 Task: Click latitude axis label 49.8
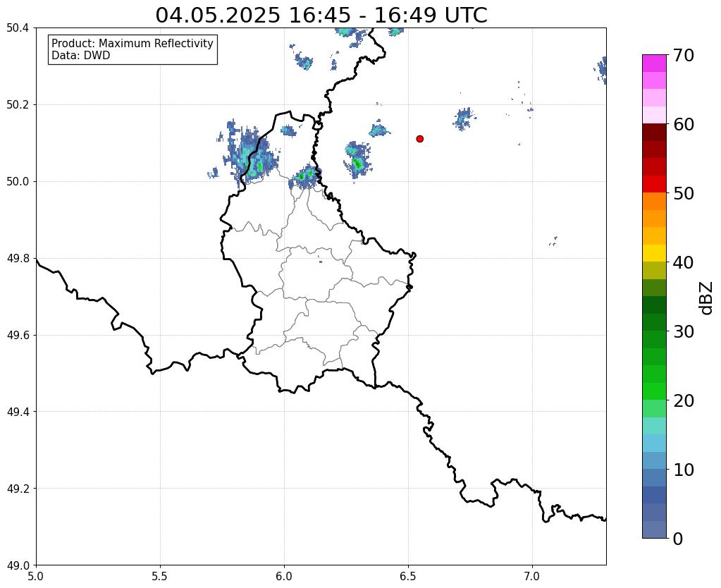[x=18, y=259]
